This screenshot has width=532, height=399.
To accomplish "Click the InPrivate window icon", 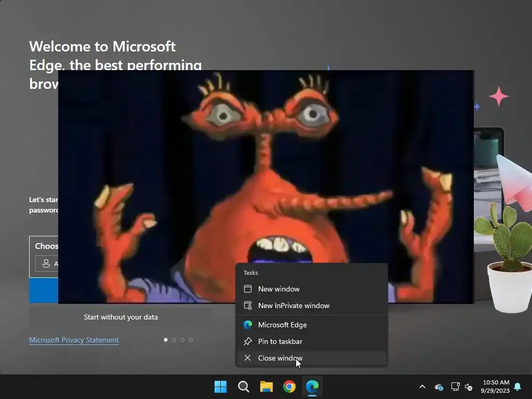I will [248, 305].
